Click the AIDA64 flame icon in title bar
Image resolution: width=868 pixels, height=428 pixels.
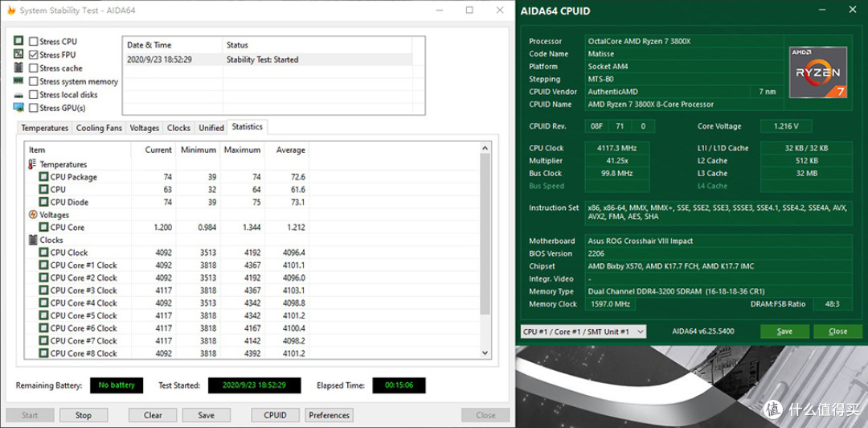10,10
